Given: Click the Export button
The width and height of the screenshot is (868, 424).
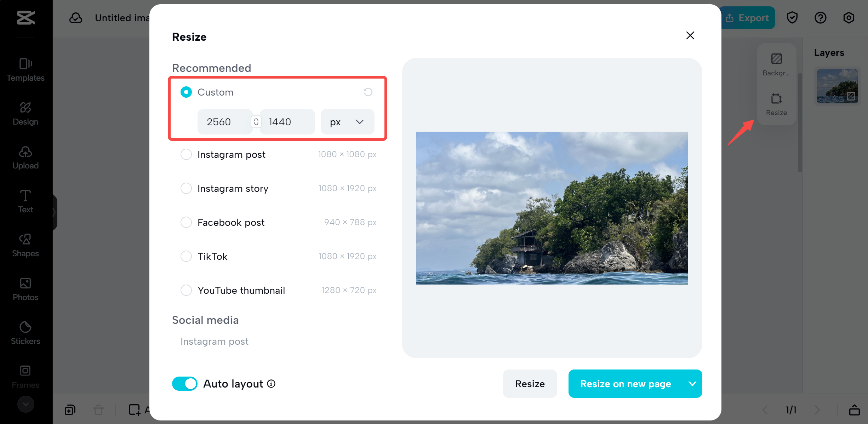Looking at the screenshot, I should [748, 17].
